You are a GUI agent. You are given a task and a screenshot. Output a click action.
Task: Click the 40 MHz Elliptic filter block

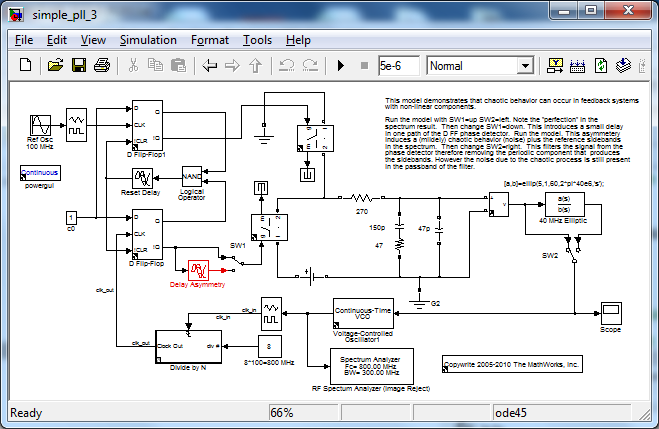click(549, 204)
